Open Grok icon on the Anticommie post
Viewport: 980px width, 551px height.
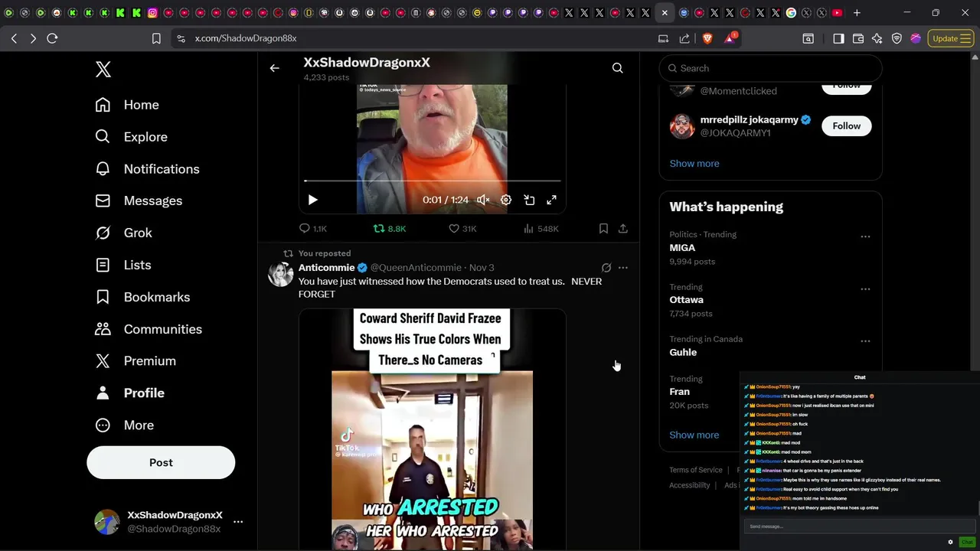pyautogui.click(x=606, y=268)
